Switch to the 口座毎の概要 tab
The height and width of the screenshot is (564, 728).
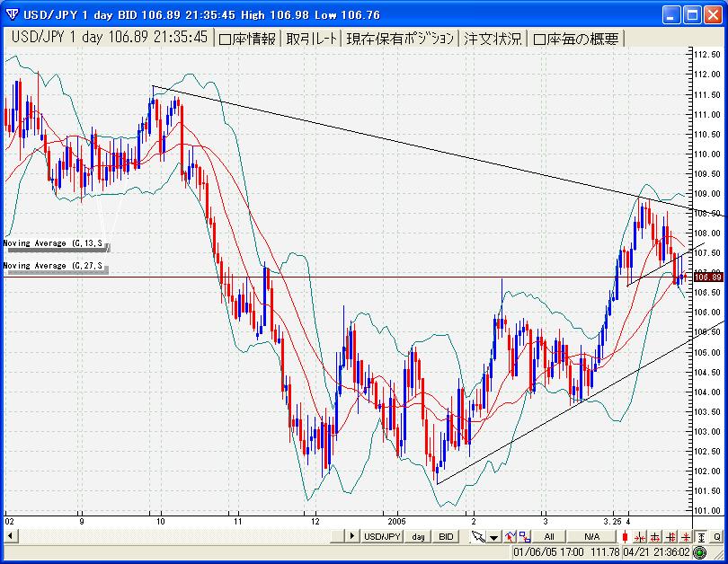point(576,39)
